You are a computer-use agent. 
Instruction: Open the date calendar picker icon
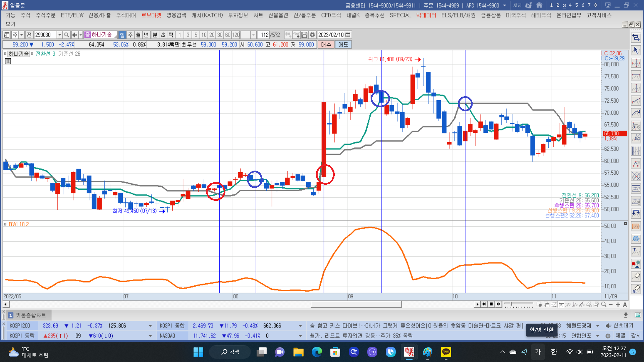pyautogui.click(x=348, y=35)
